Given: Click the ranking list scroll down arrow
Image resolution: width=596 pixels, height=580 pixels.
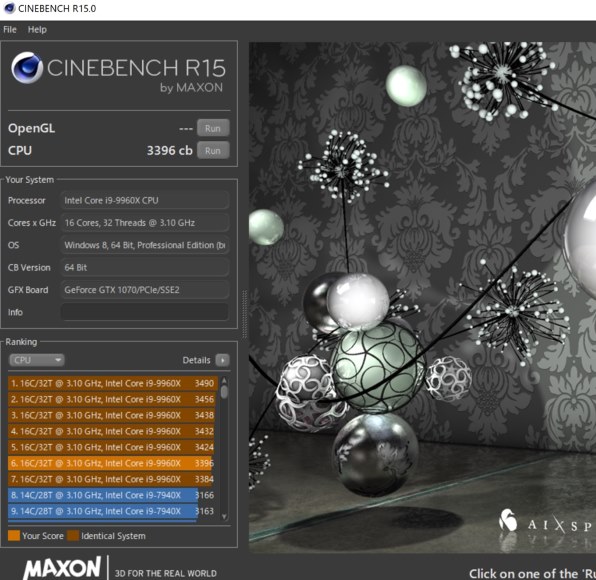Looking at the screenshot, I should pyautogui.click(x=224, y=516).
